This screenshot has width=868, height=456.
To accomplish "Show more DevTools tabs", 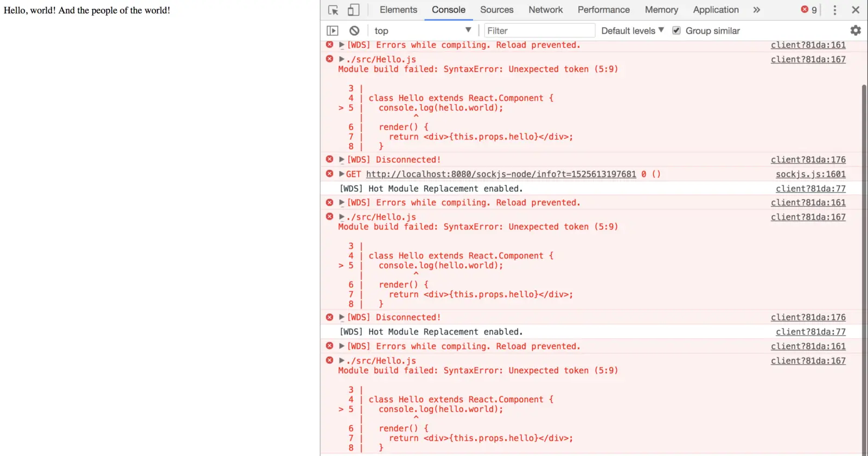I will pyautogui.click(x=757, y=10).
